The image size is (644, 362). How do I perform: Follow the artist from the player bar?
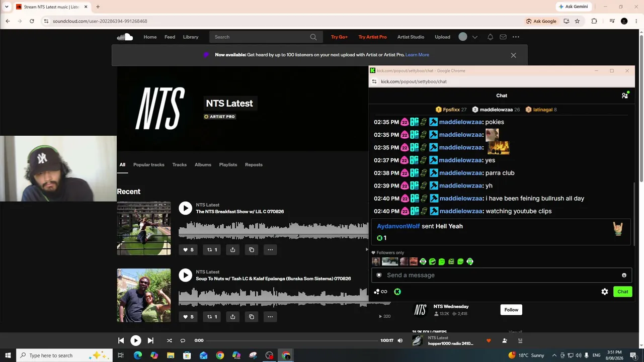[x=505, y=340]
